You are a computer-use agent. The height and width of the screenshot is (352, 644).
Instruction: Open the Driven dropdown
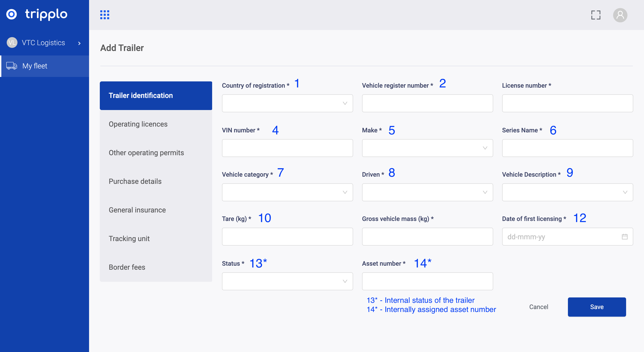[x=427, y=192]
